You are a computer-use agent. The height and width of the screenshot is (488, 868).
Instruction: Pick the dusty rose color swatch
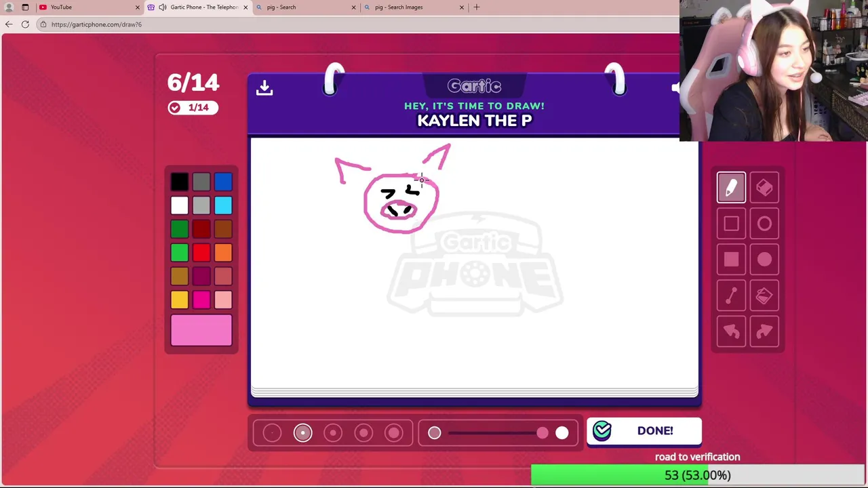[x=223, y=277]
